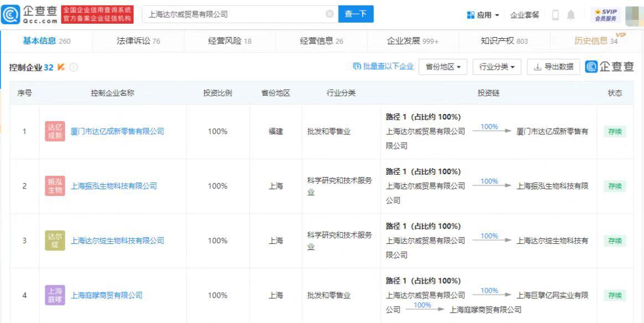Click the mobile phone icon near notifications
The width and height of the screenshot is (644, 323).
pos(555,14)
